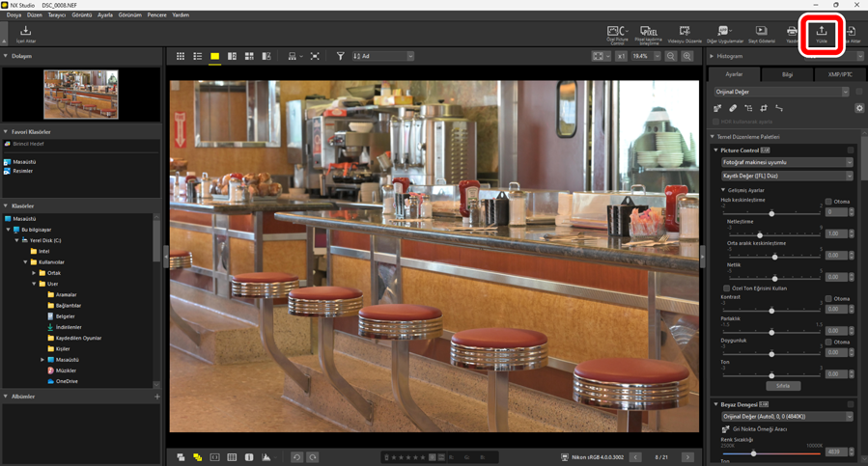Rotate image counterclockwise in bottom bar
The image size is (868, 466).
296,457
